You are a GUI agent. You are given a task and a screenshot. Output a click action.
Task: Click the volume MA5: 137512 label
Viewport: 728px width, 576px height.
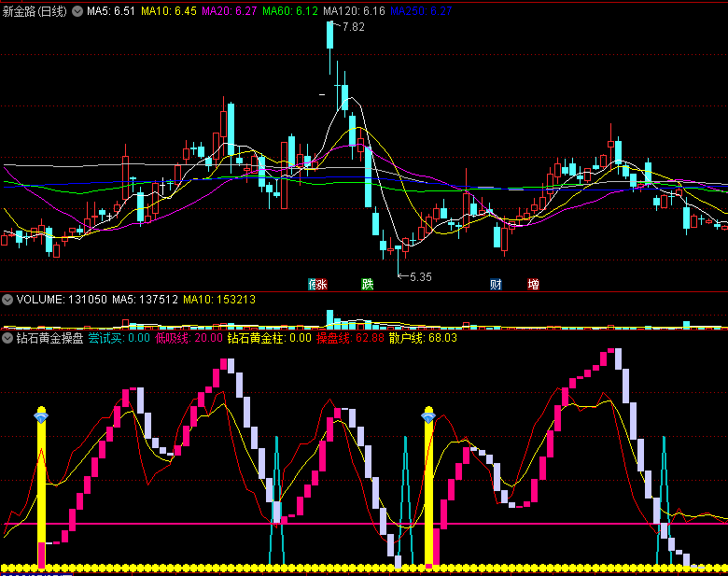click(145, 300)
